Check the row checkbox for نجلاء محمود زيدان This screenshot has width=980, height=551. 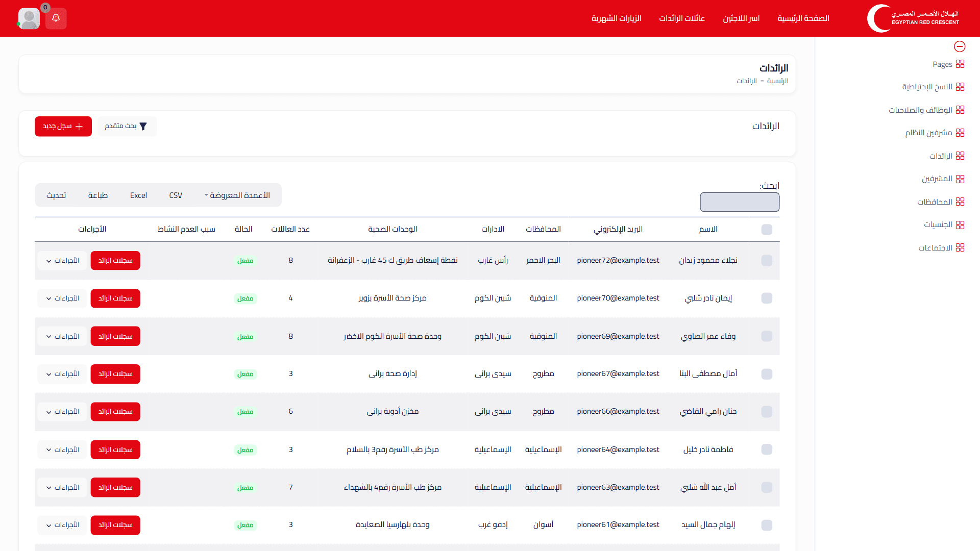(x=767, y=261)
